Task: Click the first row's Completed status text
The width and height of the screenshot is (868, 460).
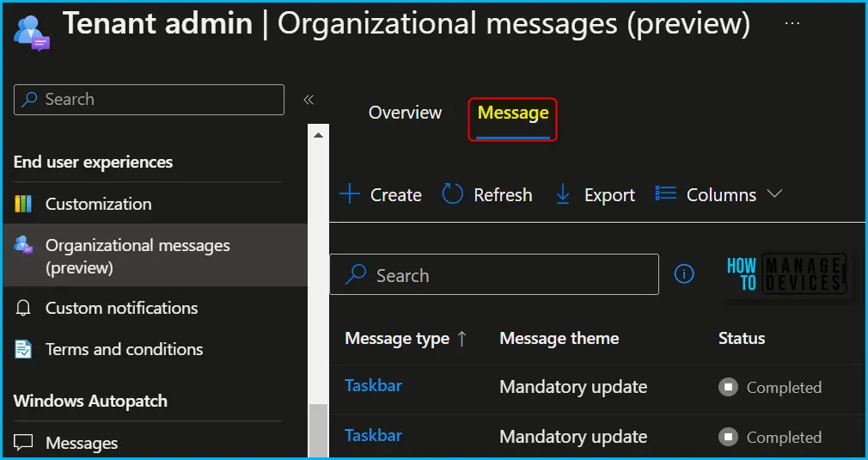Action: pyautogui.click(x=784, y=388)
